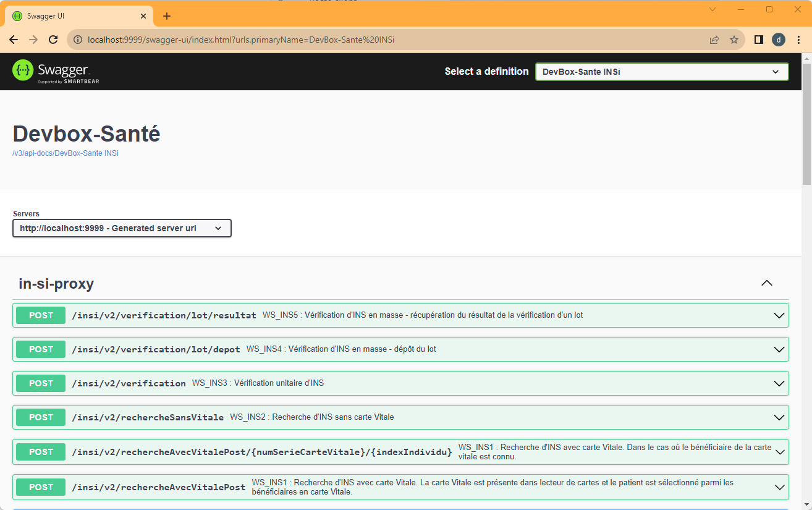The width and height of the screenshot is (812, 510).
Task: Click POST badge for verification/lot/resultat
Action: point(41,315)
